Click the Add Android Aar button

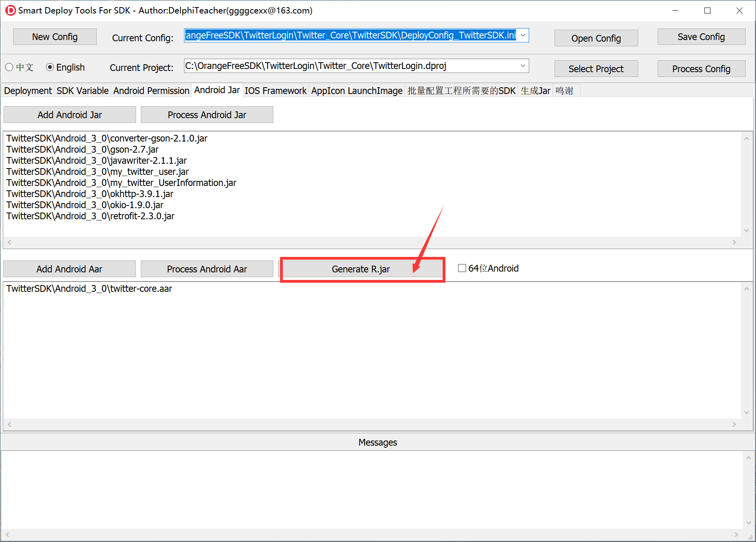[69, 269]
